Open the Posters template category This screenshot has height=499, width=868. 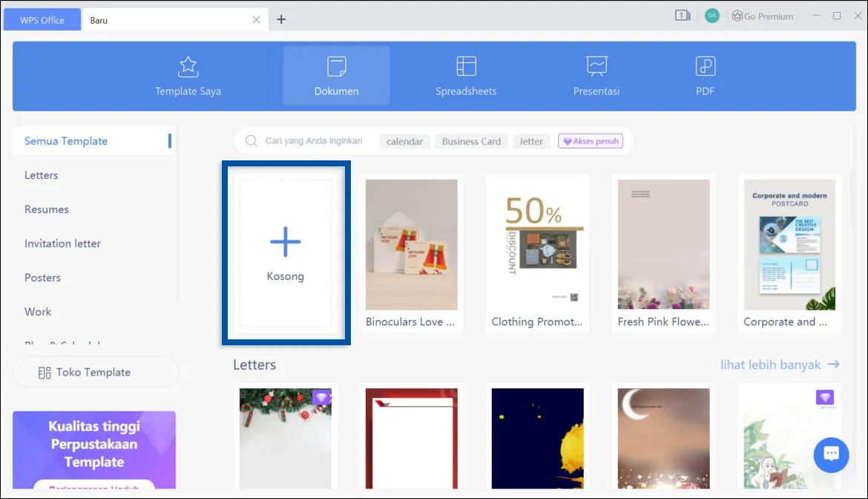(42, 277)
